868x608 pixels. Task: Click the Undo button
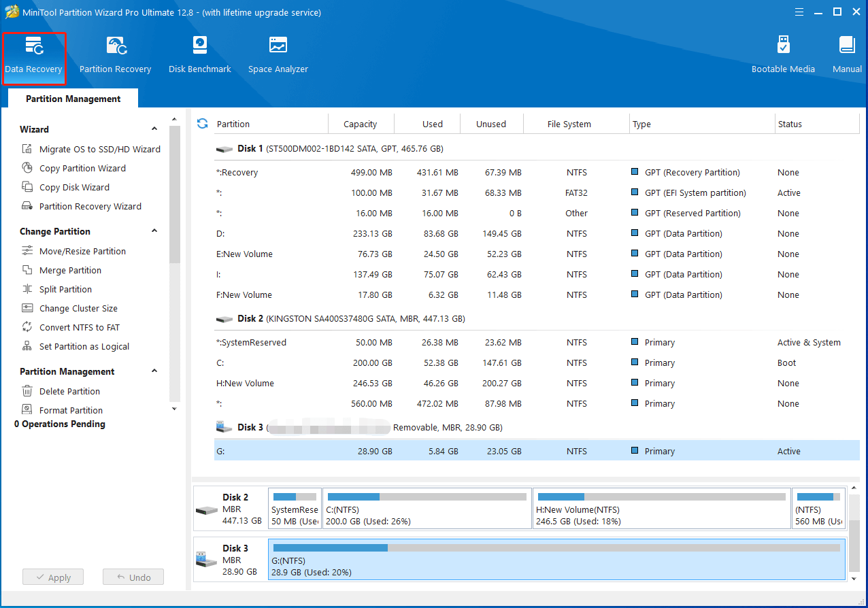point(133,577)
